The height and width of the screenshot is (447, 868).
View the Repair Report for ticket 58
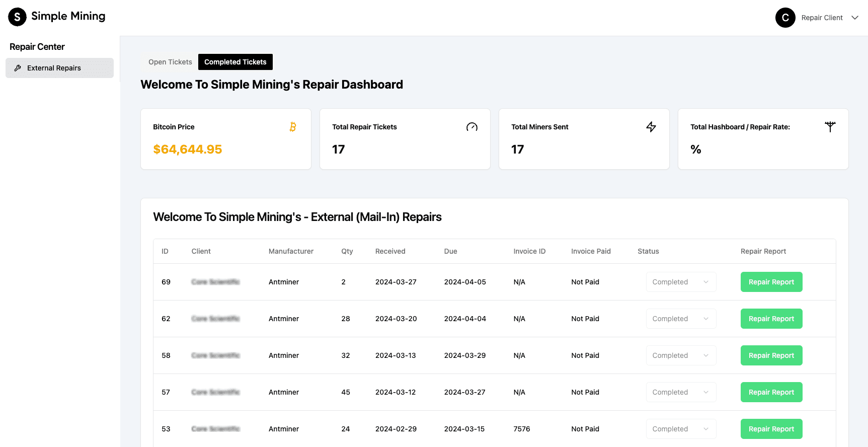[x=771, y=355]
